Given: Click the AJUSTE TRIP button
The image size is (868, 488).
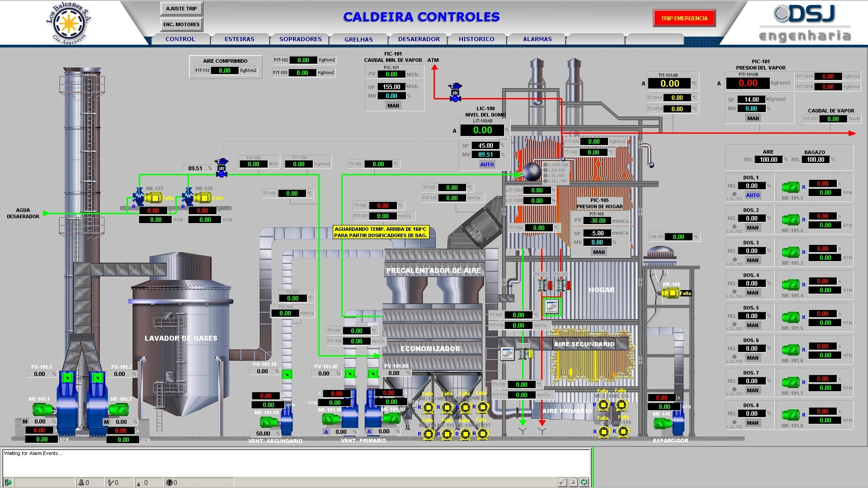Looking at the screenshot, I should (181, 9).
